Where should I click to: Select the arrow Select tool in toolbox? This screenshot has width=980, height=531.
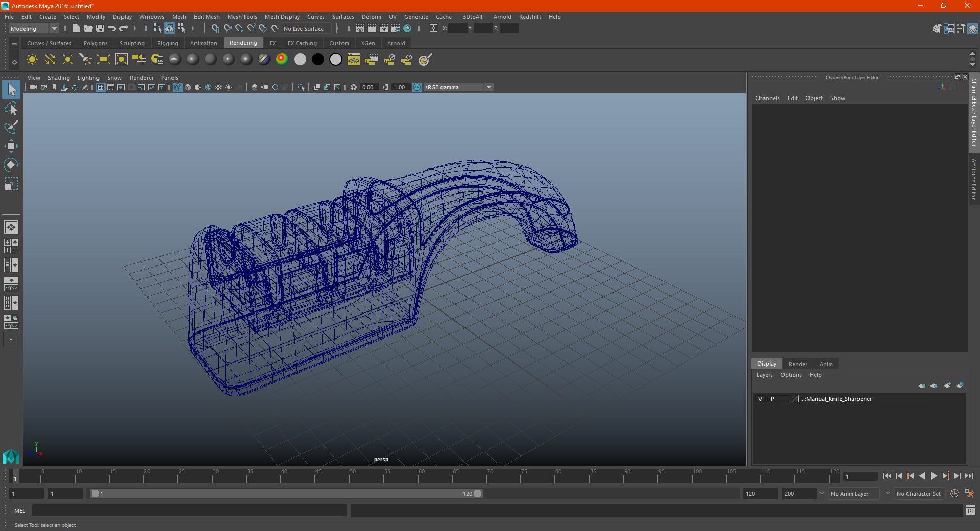(11, 89)
